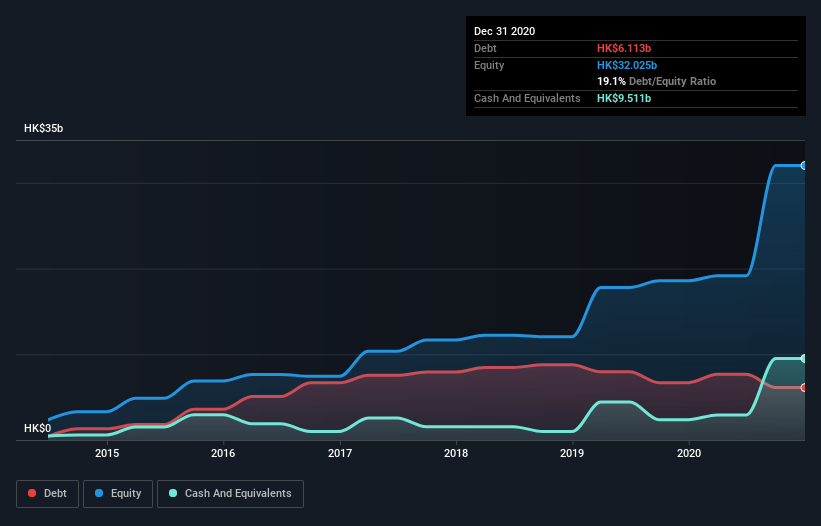821x526 pixels.
Task: Select the Cash endpoint marker on chart
Action: [x=804, y=359]
